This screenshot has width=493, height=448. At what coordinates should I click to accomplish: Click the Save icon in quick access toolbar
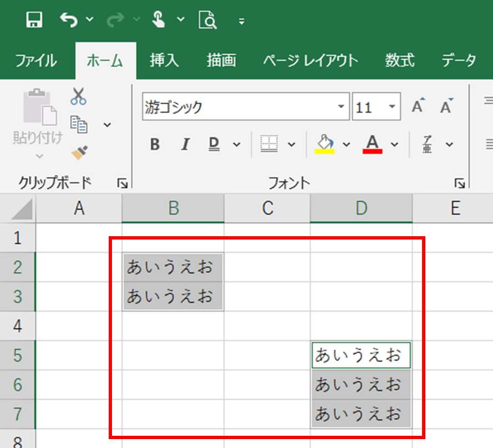pos(34,21)
